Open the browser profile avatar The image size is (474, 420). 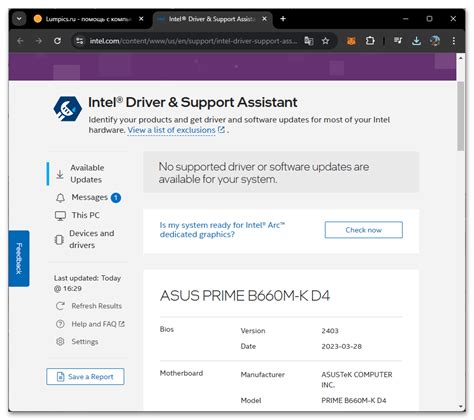point(435,41)
